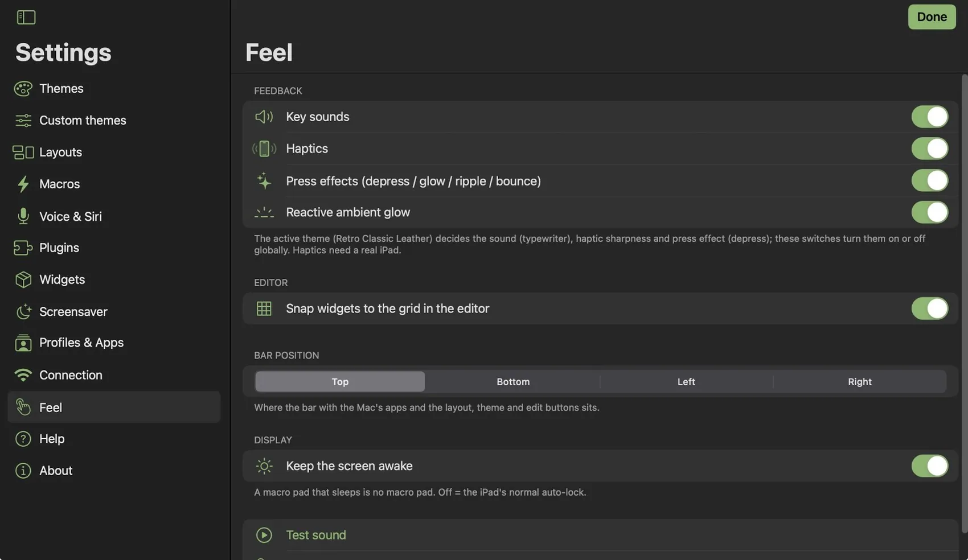Click the Help question mark icon
The width and height of the screenshot is (968, 560).
click(x=23, y=439)
